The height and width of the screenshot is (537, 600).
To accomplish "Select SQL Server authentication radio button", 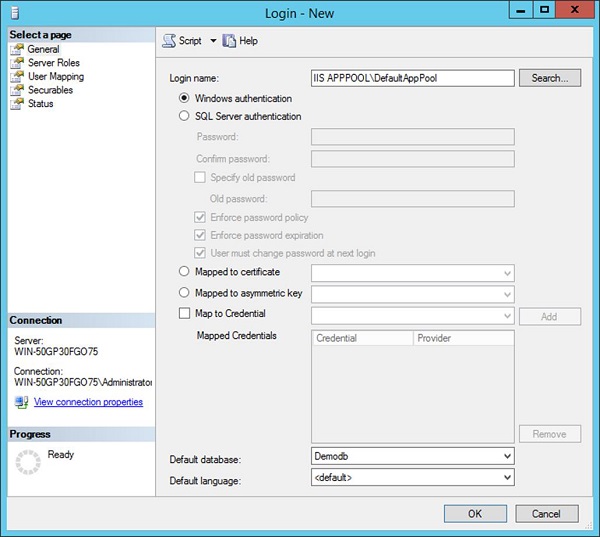I will (183, 116).
